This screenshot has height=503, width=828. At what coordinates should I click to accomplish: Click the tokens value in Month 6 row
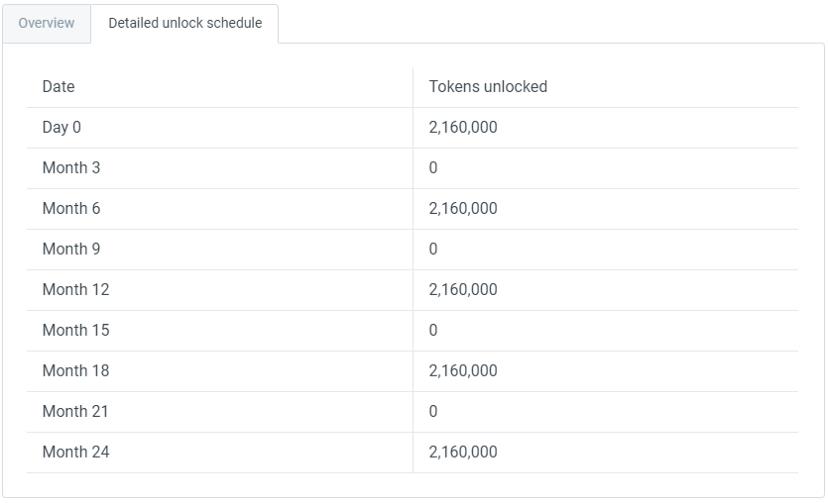click(x=463, y=209)
